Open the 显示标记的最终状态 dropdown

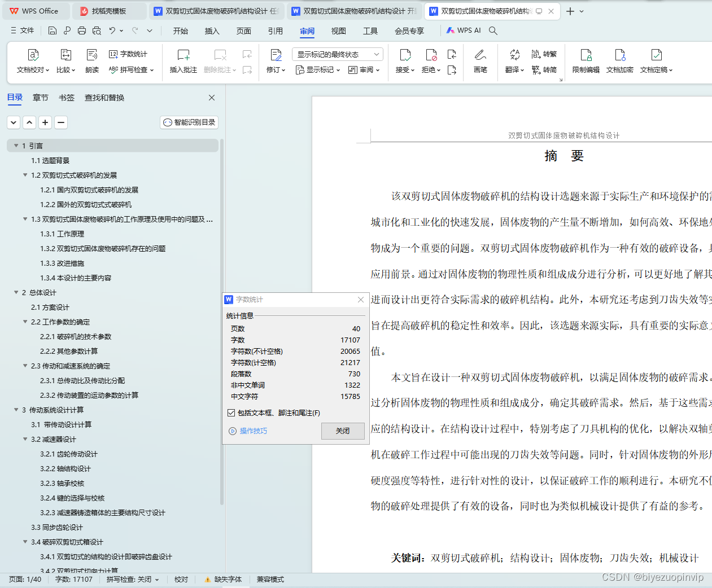click(338, 54)
